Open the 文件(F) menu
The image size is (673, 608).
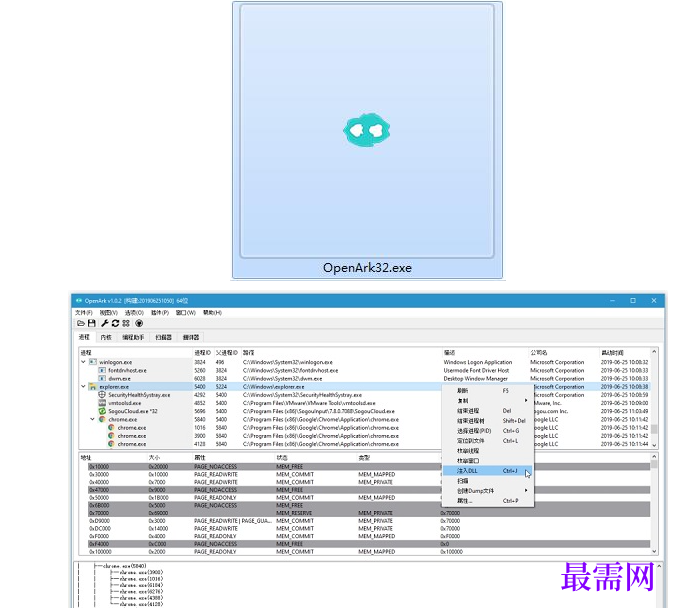click(84, 312)
